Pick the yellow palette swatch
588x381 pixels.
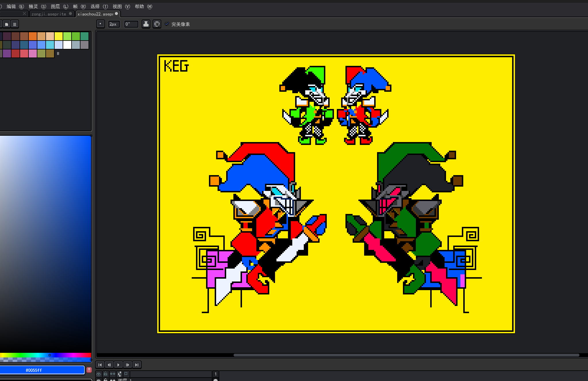[x=59, y=36]
